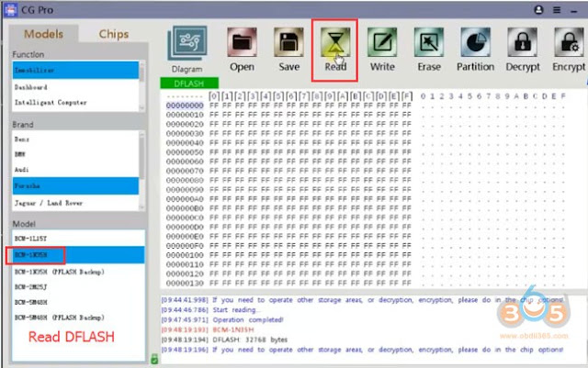
Task: Click the Function list scrollbar thumb
Action: [141, 72]
